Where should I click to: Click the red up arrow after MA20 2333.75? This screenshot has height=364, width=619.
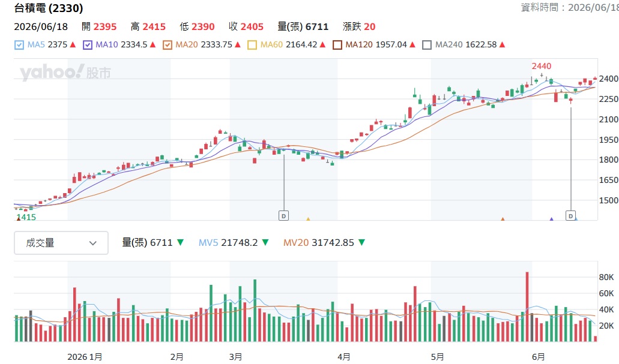[238, 44]
